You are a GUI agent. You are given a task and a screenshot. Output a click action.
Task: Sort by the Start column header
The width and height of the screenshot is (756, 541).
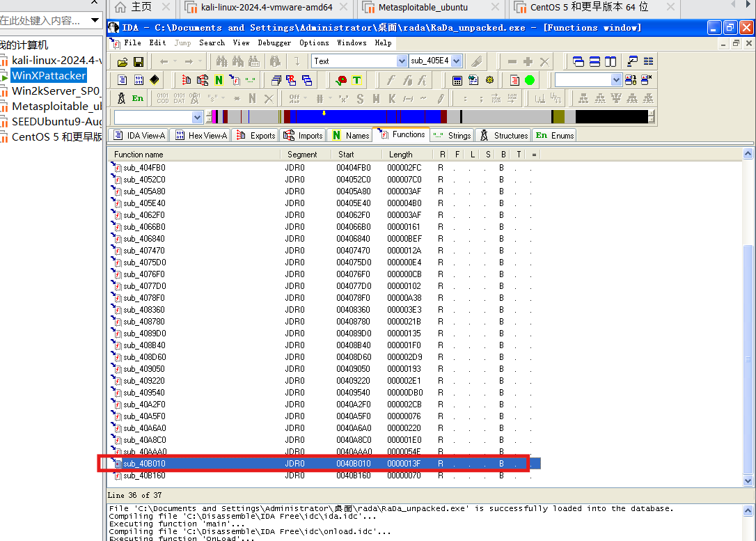(x=356, y=155)
